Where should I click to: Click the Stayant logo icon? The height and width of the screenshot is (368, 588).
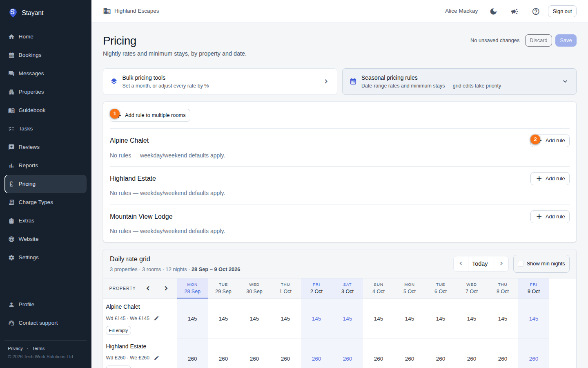(x=13, y=13)
